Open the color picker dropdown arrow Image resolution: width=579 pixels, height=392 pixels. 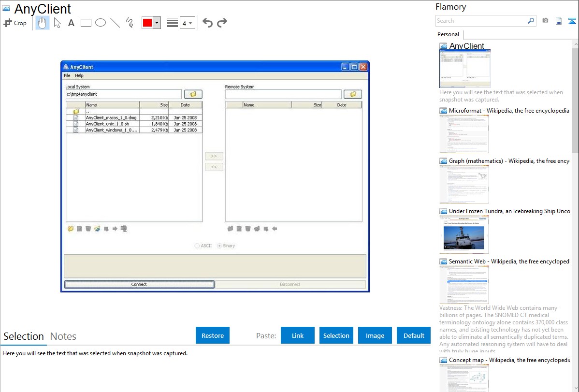[157, 23]
